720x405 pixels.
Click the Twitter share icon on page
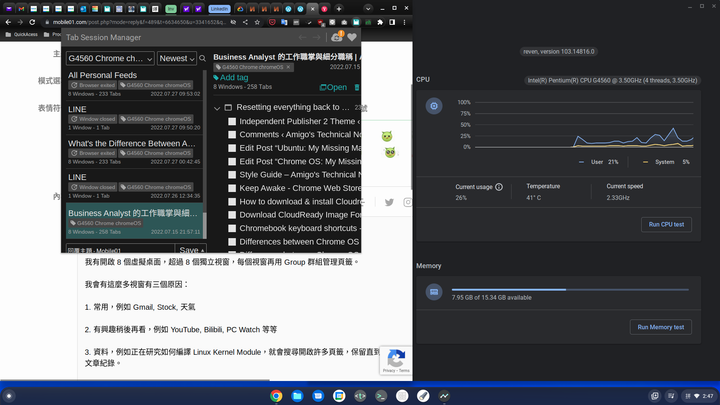click(389, 202)
